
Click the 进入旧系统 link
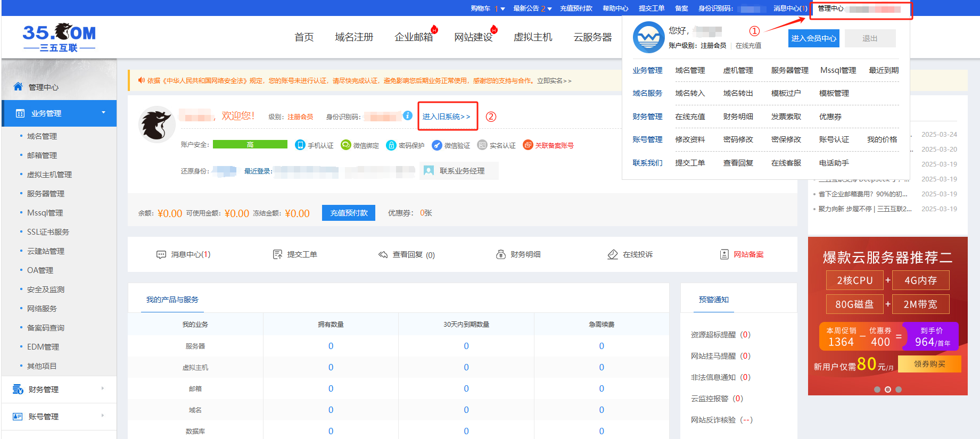click(447, 117)
